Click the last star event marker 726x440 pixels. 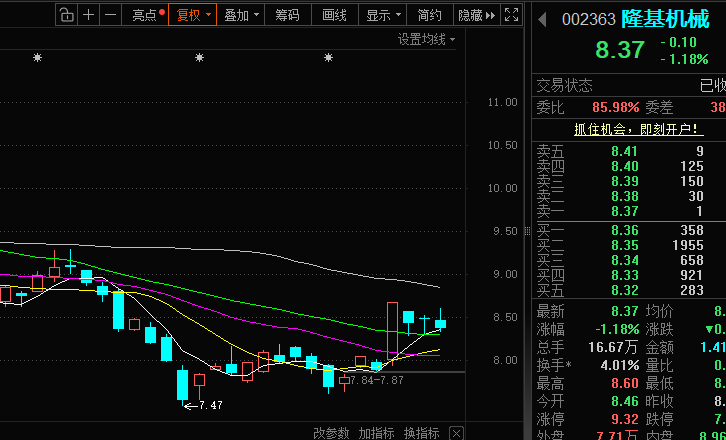coord(328,58)
